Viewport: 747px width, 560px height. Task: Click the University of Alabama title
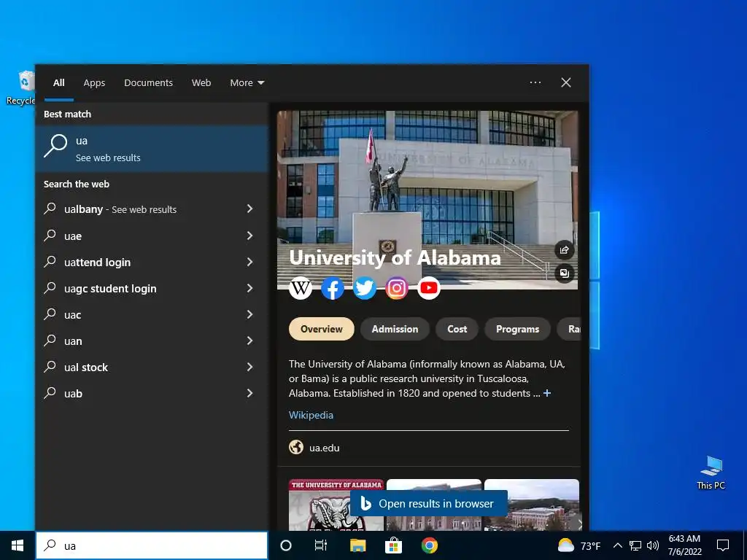[x=395, y=257]
